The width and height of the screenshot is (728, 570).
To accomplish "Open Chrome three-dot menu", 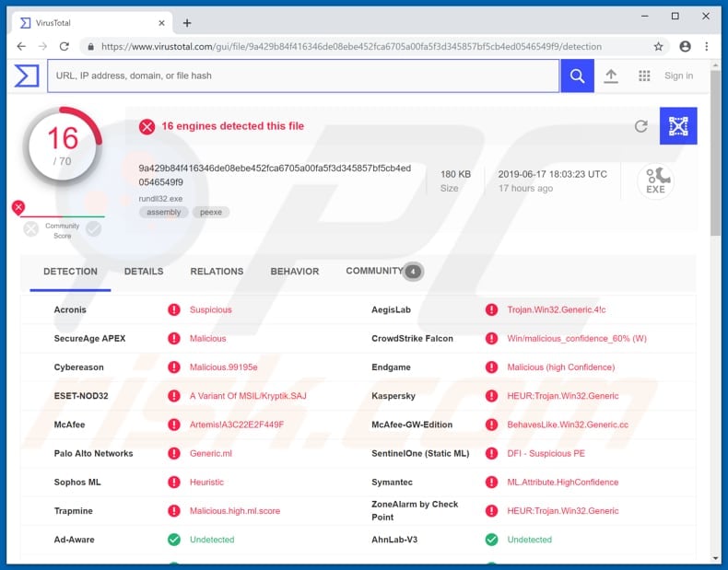I will [706, 46].
